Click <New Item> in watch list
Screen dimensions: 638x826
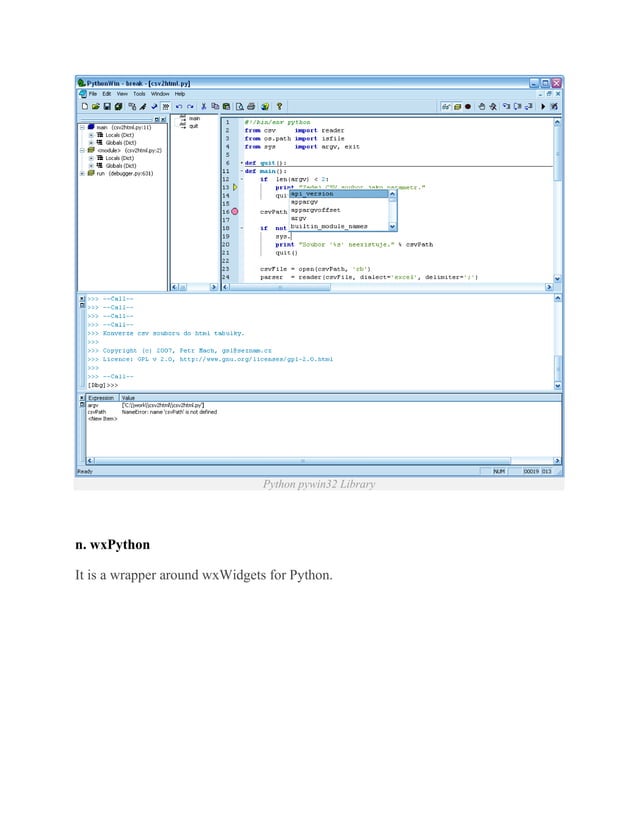103,419
